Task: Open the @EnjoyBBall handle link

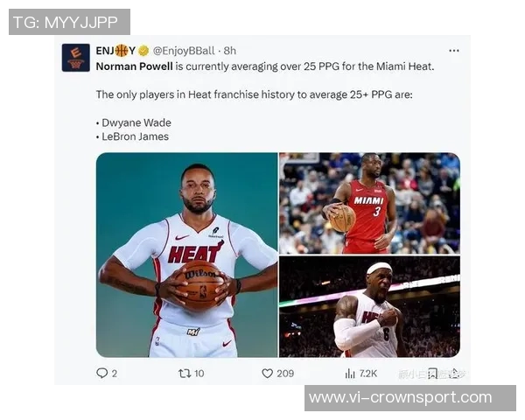Action: tap(184, 51)
